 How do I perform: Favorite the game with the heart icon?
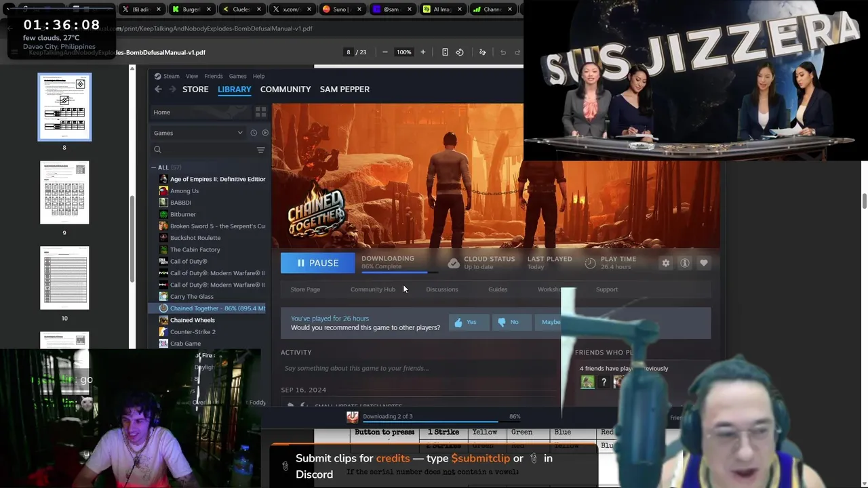pos(704,263)
